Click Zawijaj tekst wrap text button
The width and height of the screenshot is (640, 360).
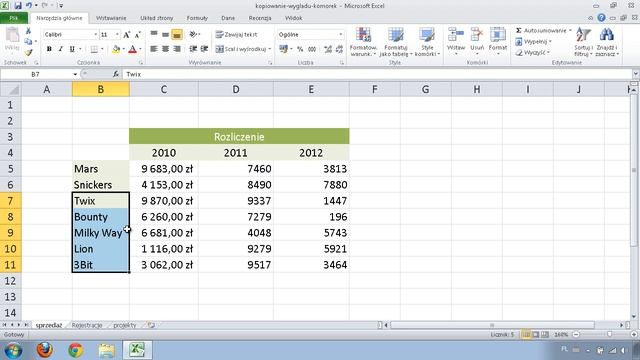[237, 35]
